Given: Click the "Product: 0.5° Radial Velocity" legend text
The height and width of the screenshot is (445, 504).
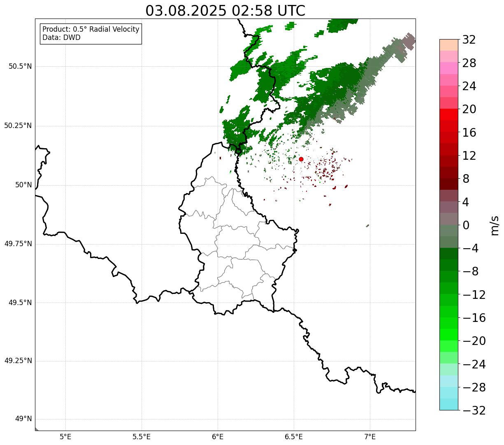Looking at the screenshot, I should tap(91, 30).
